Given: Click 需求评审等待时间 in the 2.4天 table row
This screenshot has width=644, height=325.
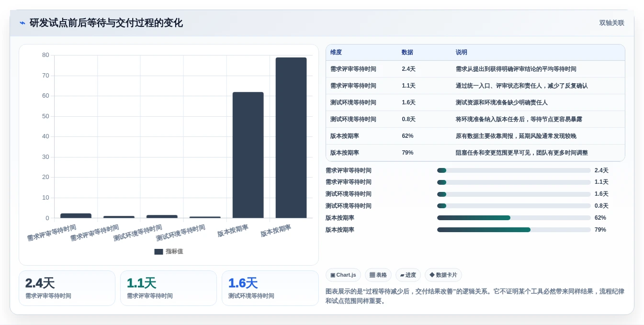Looking at the screenshot, I should 353,69.
